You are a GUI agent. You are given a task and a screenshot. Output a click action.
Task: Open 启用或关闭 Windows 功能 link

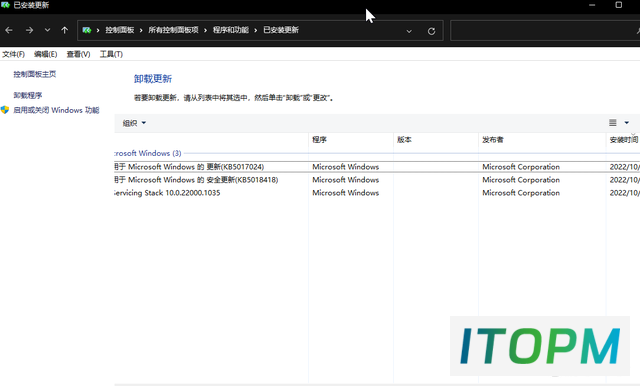pyautogui.click(x=56, y=110)
